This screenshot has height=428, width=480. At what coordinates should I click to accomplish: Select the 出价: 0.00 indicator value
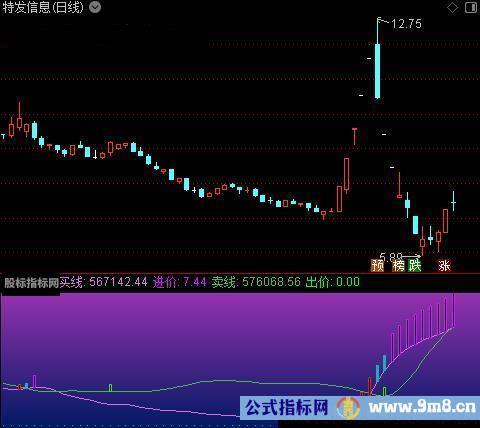(333, 282)
